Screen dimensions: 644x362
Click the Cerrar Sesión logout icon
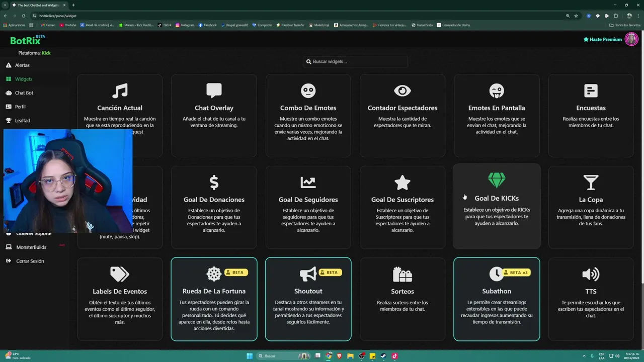click(x=9, y=261)
